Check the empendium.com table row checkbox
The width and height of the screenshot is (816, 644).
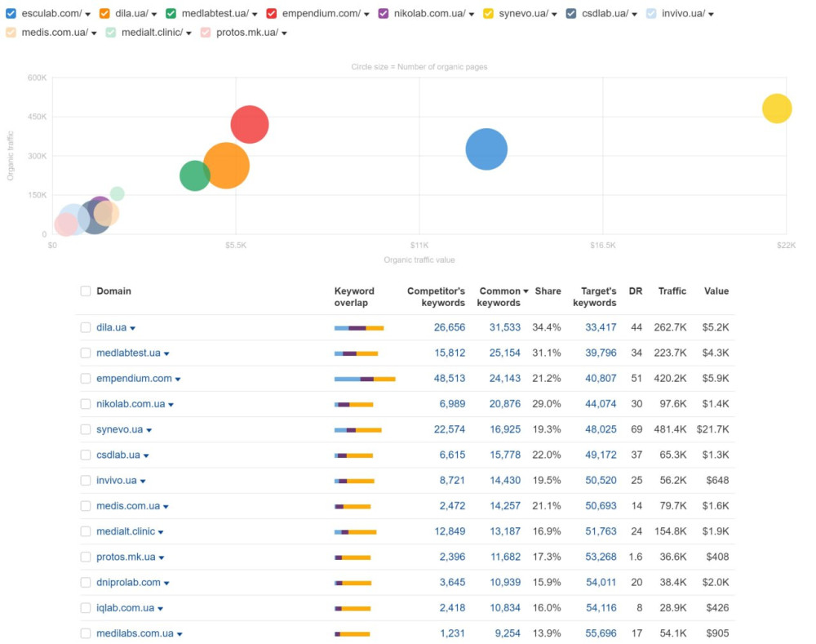point(86,379)
